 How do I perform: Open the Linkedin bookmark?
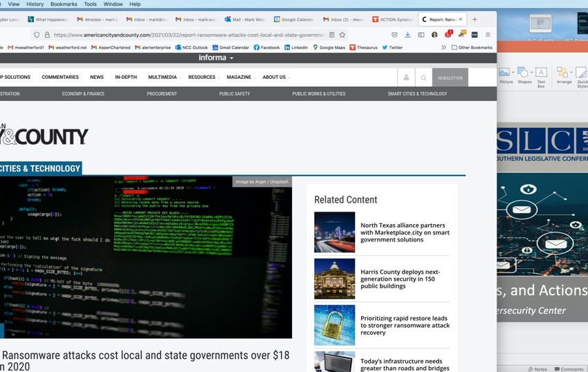(x=296, y=47)
